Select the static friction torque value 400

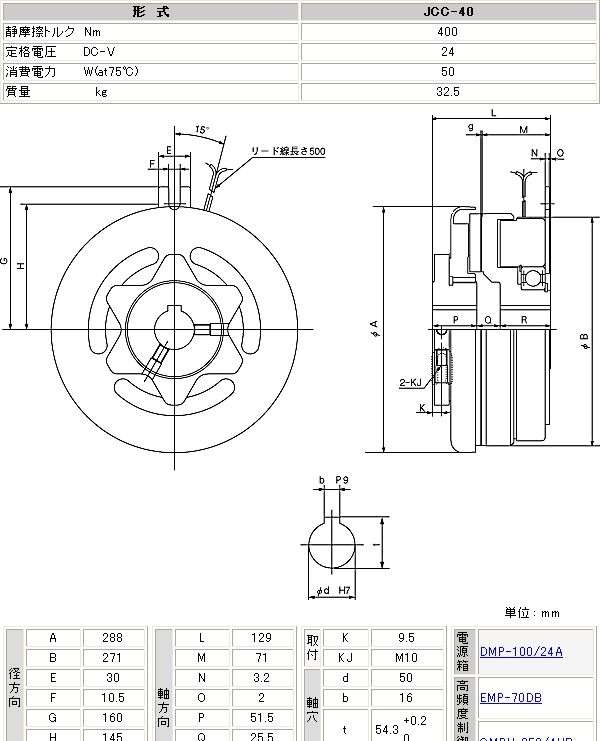click(x=448, y=32)
